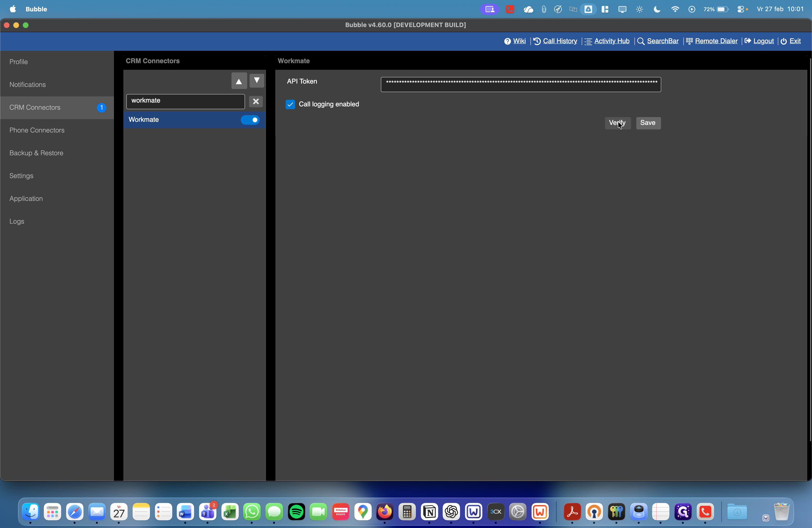812x528 pixels.
Task: Open Control Center in menu bar
Action: coord(740,9)
